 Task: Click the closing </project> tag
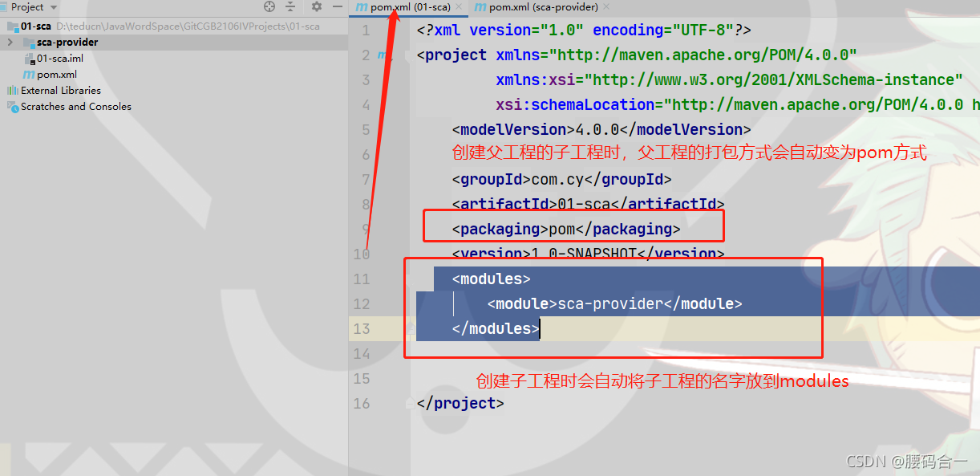coord(460,403)
